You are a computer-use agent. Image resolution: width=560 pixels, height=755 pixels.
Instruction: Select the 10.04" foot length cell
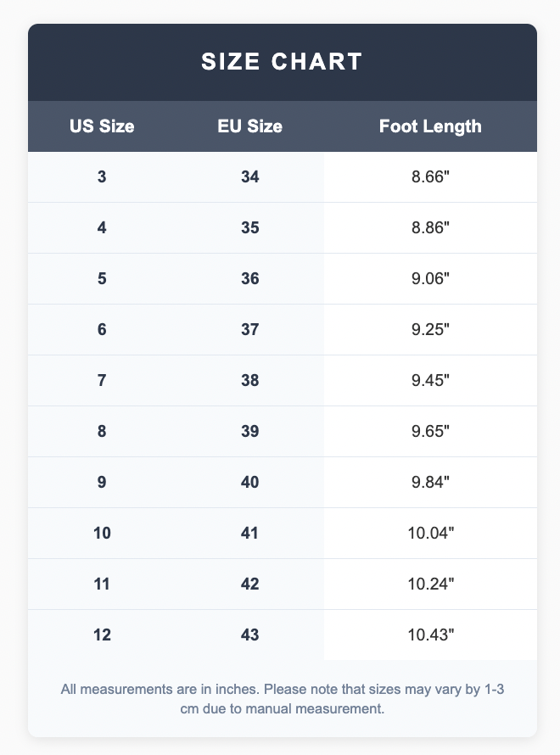(430, 534)
